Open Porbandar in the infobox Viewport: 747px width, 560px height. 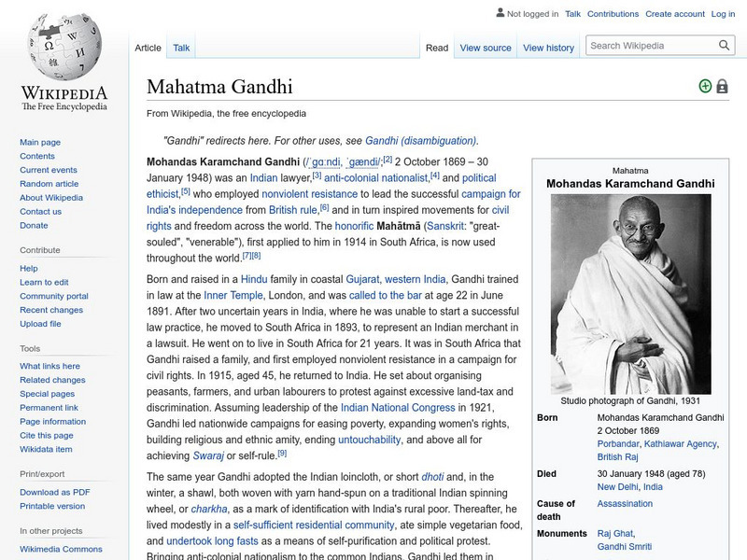618,444
